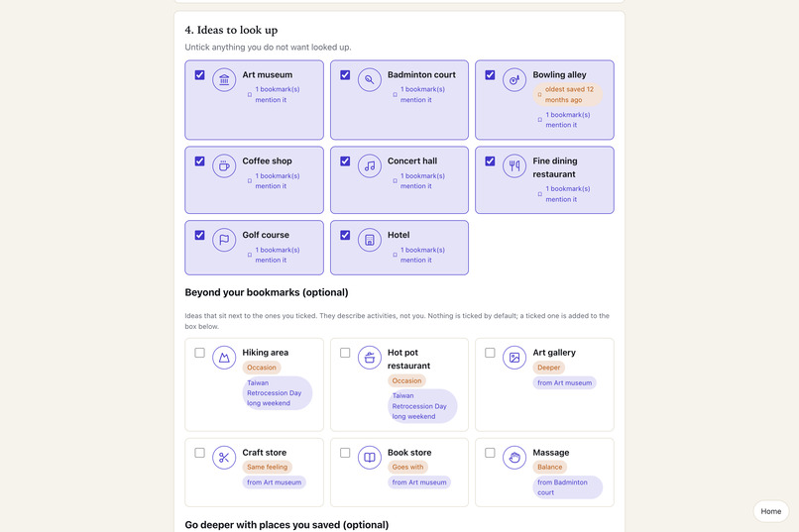Viewport: 799px width, 532px height.
Task: Click the 'Untick anything you do not want' text
Action: click(268, 47)
